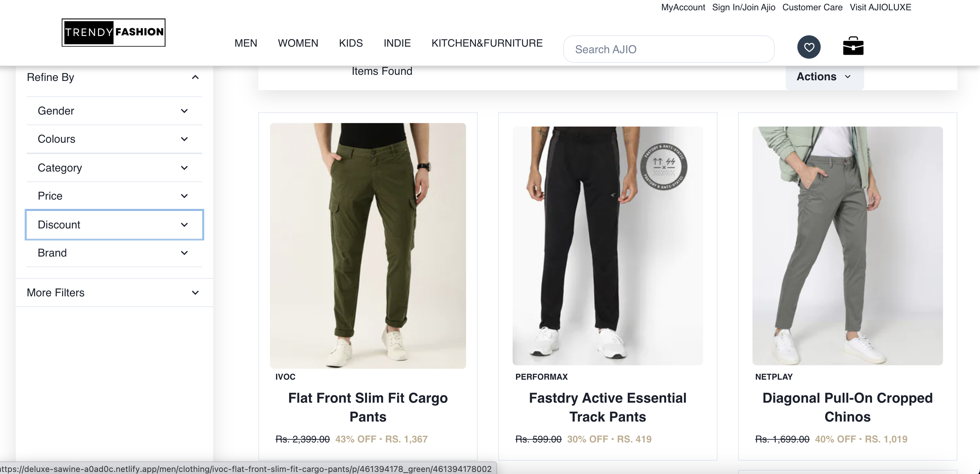Image resolution: width=980 pixels, height=474 pixels.
Task: Open the Category filter chevron
Action: 184,168
